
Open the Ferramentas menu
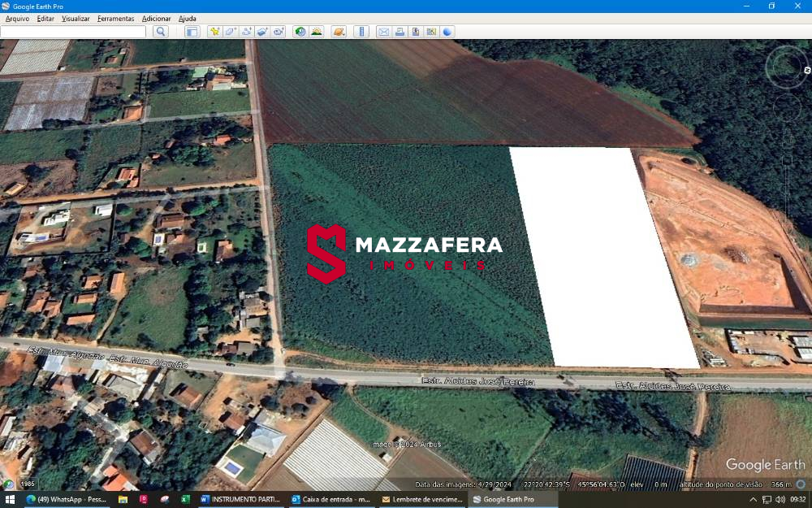coord(115,18)
